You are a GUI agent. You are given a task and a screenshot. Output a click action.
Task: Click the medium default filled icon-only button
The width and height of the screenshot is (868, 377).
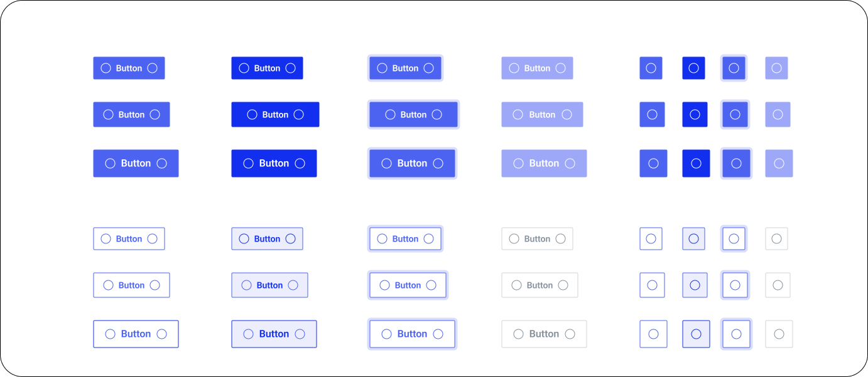(x=652, y=115)
